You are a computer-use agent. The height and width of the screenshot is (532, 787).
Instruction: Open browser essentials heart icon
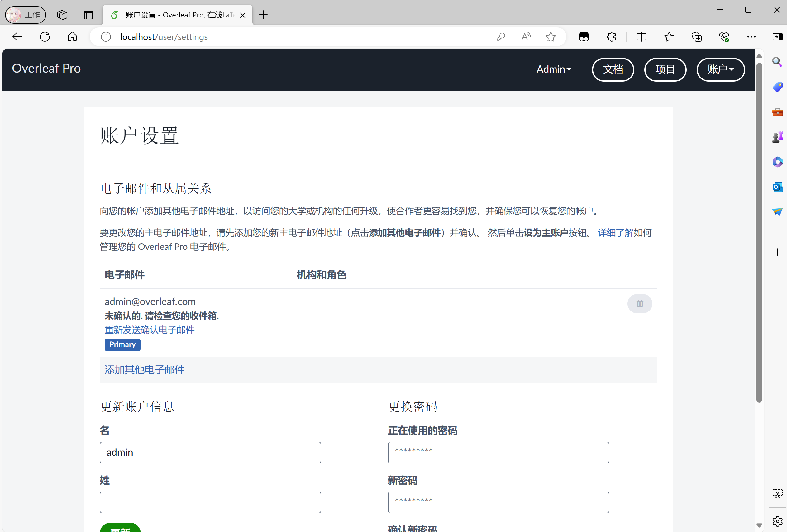tap(724, 36)
